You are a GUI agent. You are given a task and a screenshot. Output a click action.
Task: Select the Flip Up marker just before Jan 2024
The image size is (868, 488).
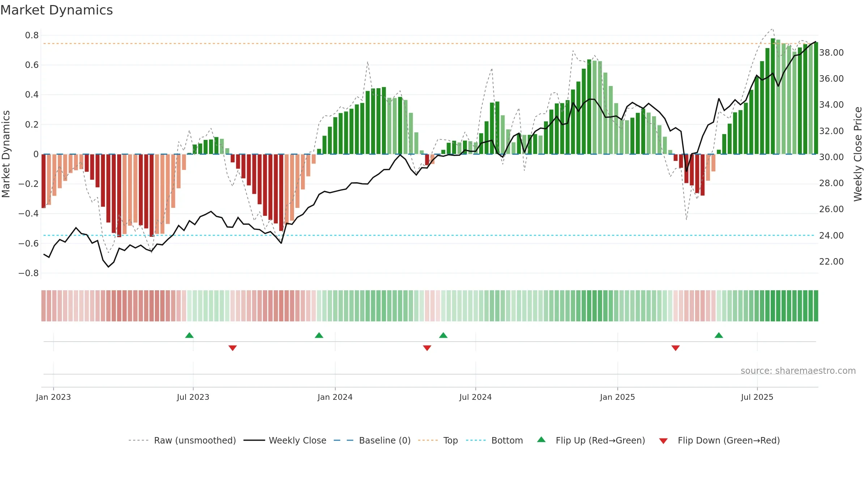319,335
